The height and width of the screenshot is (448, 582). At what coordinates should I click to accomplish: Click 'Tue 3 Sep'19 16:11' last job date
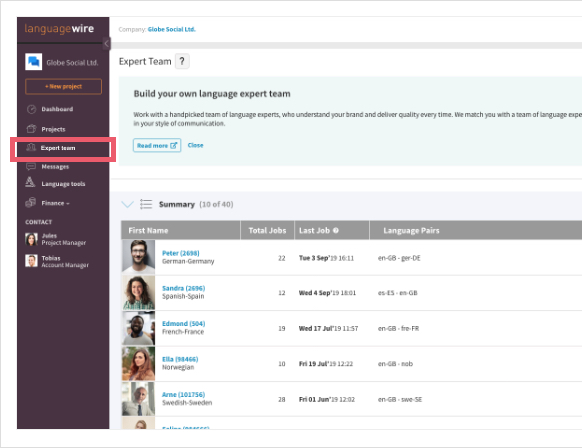tap(326, 258)
